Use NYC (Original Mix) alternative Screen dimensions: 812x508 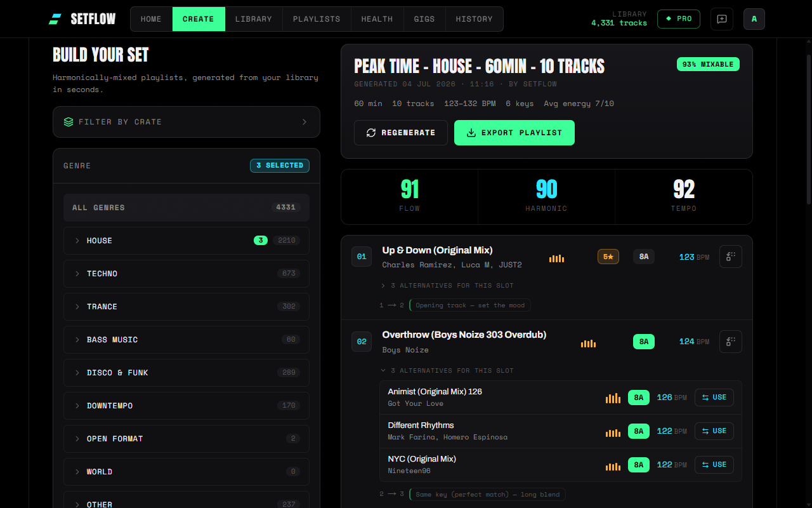coord(714,465)
